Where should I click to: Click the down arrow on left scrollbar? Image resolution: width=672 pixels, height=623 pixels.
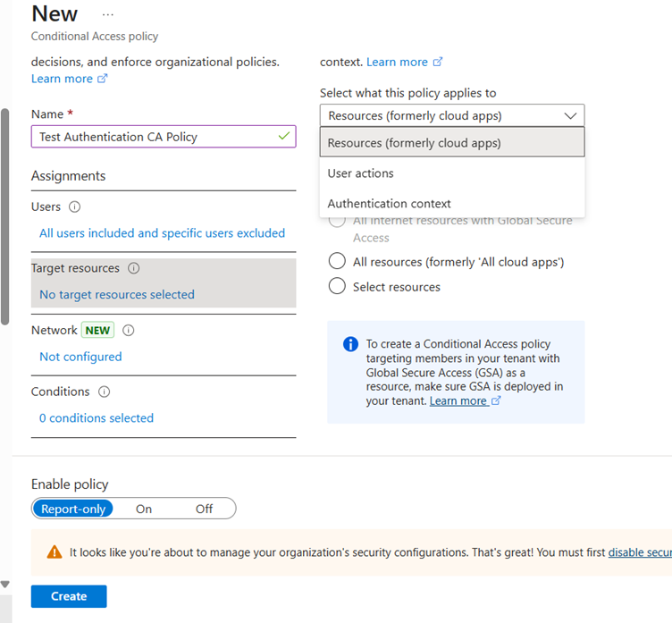click(5, 585)
